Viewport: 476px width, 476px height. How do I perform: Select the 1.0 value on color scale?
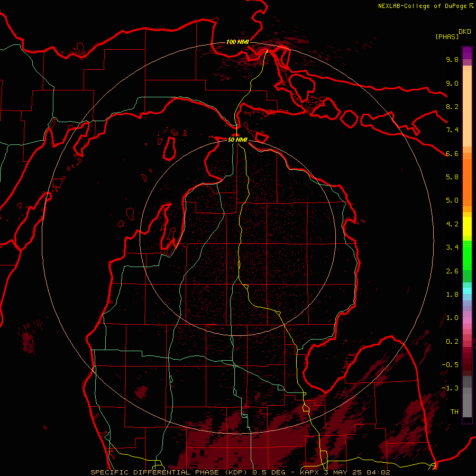click(452, 318)
